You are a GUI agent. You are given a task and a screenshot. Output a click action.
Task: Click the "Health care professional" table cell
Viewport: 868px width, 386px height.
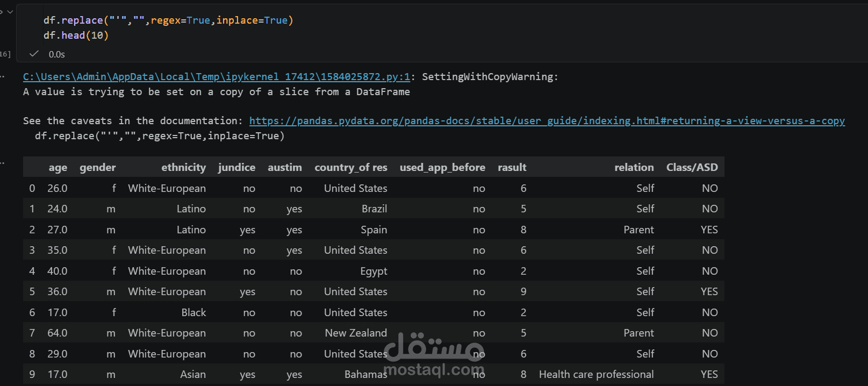pyautogui.click(x=596, y=374)
